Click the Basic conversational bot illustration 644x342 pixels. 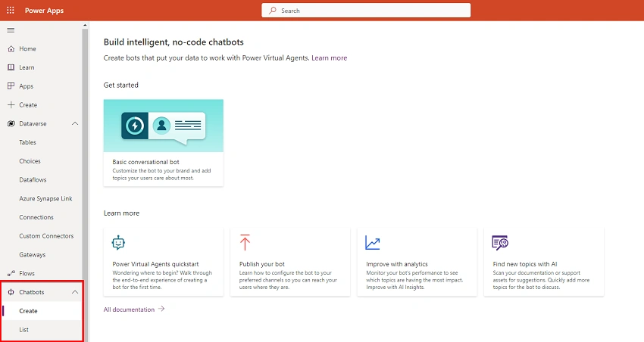click(x=164, y=126)
